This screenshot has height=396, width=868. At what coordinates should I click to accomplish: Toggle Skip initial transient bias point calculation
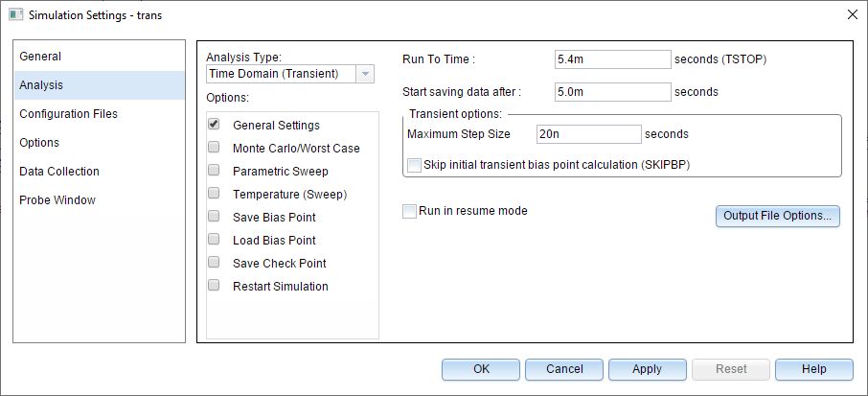pos(414,165)
